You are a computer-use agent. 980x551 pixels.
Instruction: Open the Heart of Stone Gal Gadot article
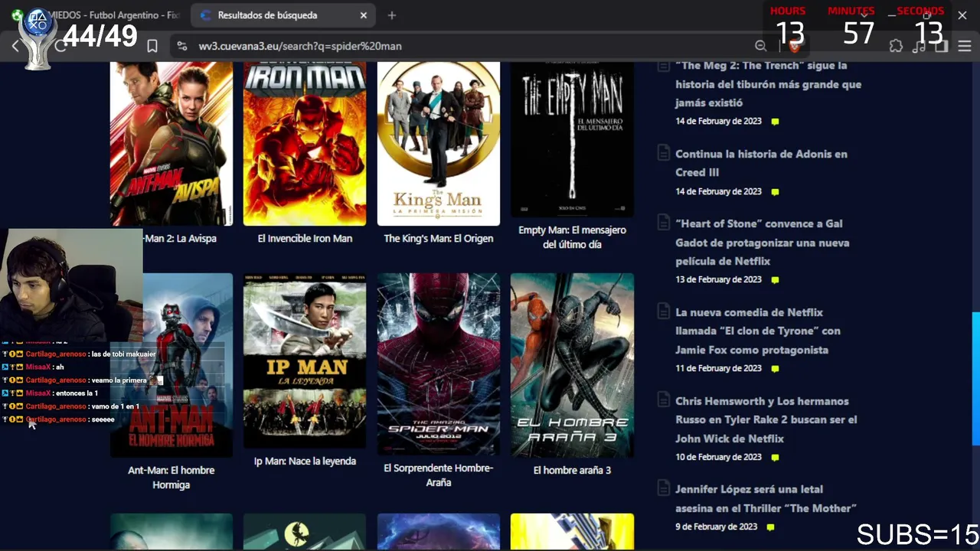tap(763, 243)
